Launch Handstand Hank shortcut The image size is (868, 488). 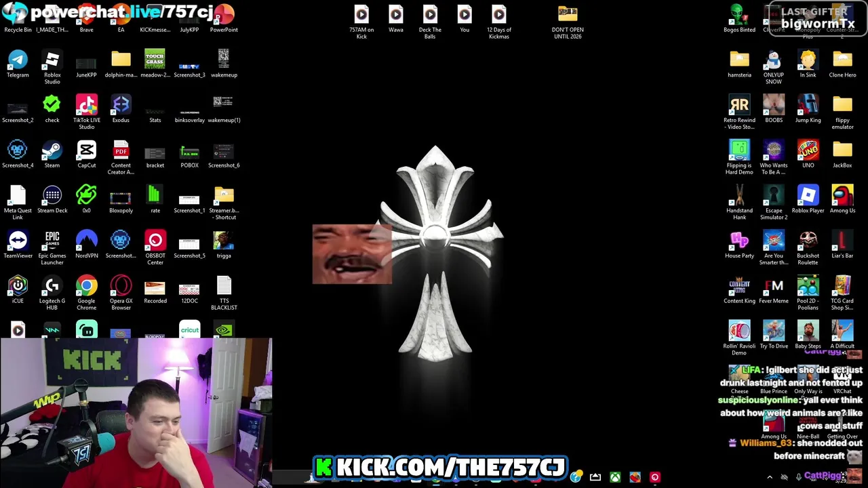click(x=739, y=203)
